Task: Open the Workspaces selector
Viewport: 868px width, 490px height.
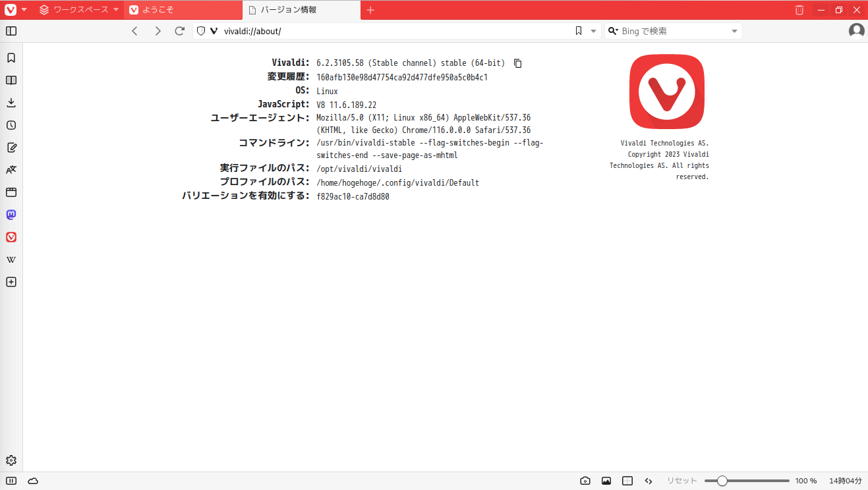Action: 79,10
